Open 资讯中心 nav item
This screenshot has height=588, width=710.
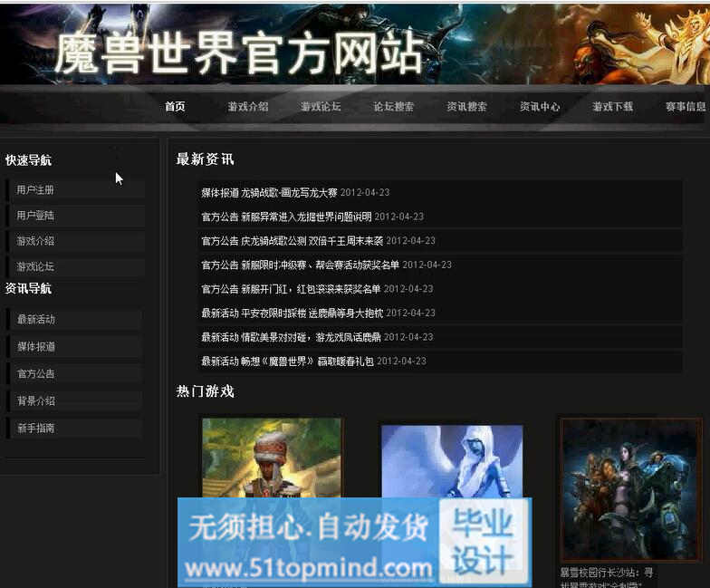click(540, 107)
